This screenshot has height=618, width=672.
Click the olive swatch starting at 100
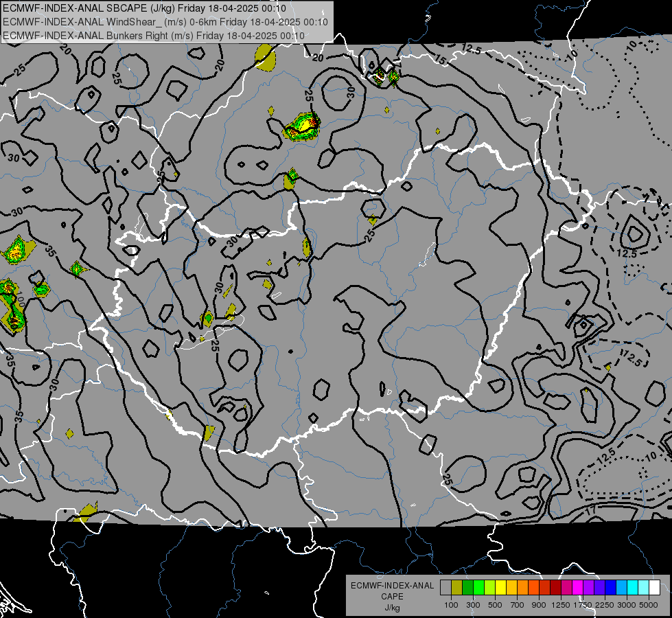[x=457, y=588]
